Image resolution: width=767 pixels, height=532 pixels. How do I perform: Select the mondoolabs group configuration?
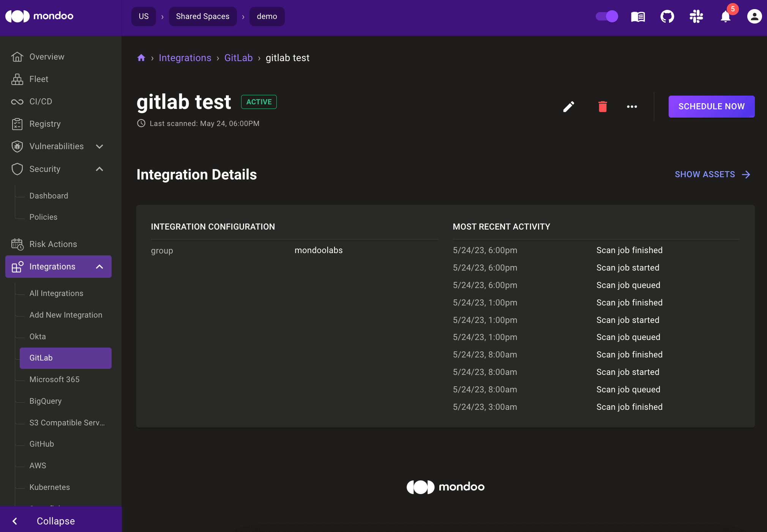click(x=319, y=250)
